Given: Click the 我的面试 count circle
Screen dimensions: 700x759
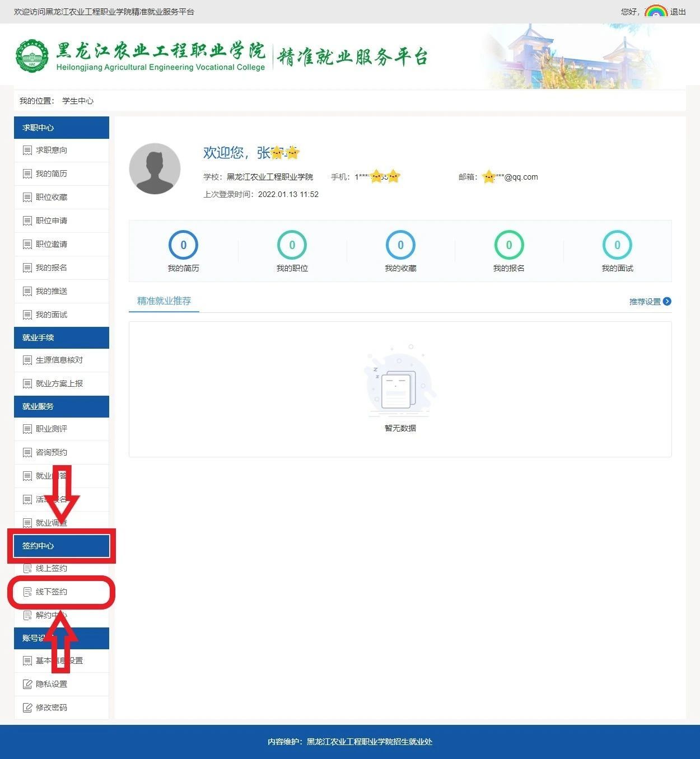Looking at the screenshot, I should [617, 245].
